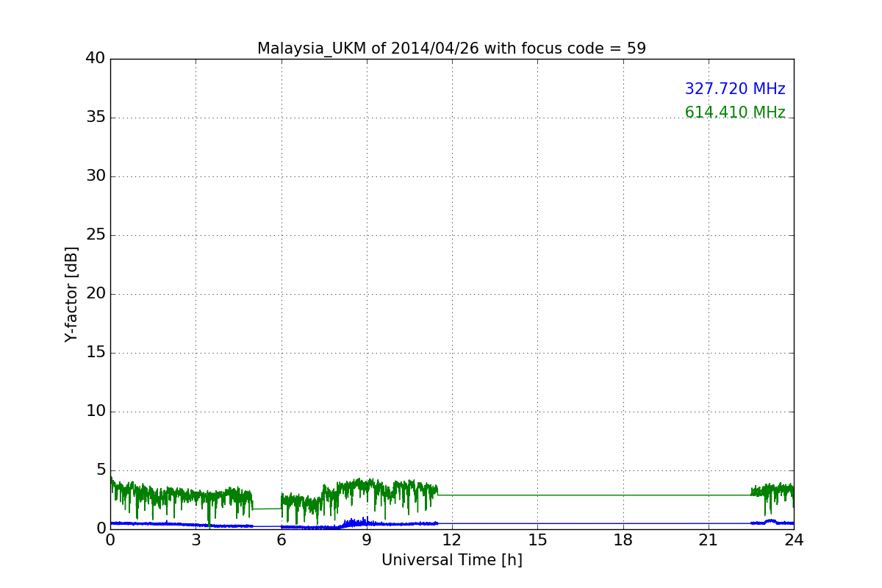Click x-axis tick label 9
This screenshot has width=882, height=588.
[367, 539]
